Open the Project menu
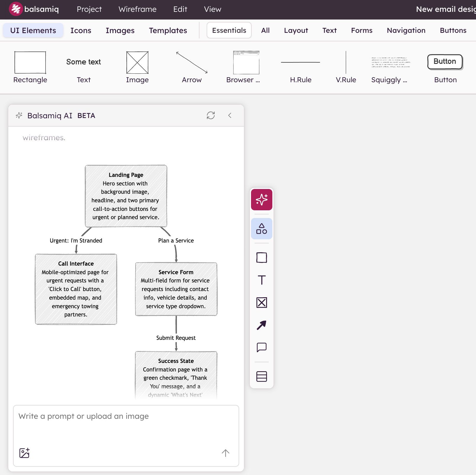The height and width of the screenshot is (475, 476). pyautogui.click(x=89, y=9)
